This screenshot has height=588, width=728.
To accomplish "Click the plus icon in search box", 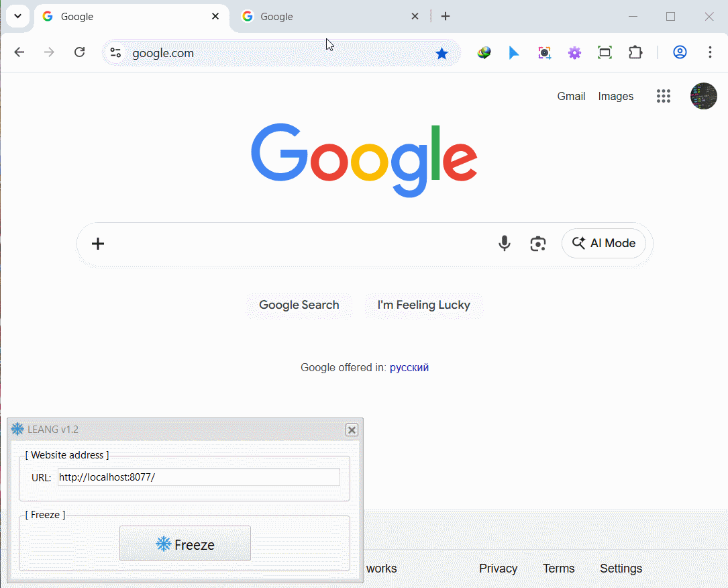I will [98, 244].
